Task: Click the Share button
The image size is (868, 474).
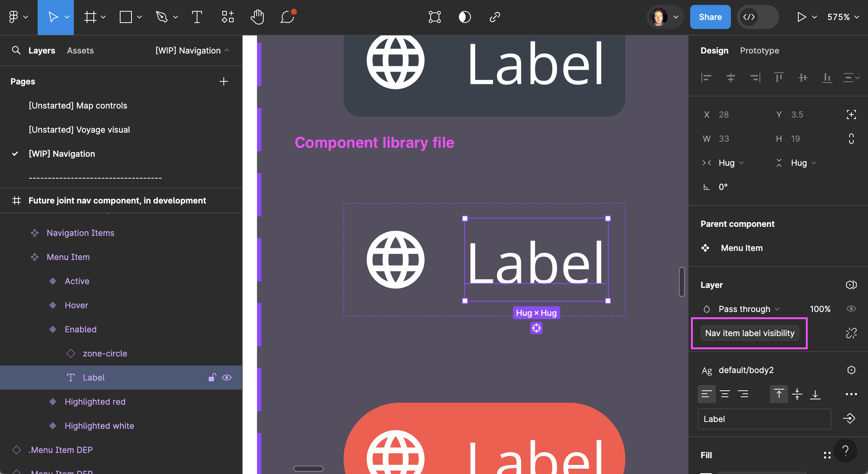Action: [710, 17]
